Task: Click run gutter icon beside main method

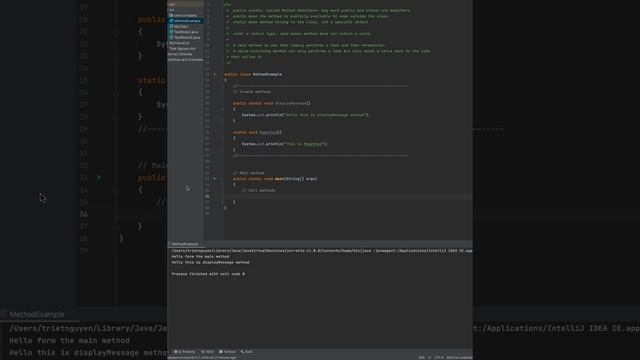Action: pyautogui.click(x=214, y=179)
